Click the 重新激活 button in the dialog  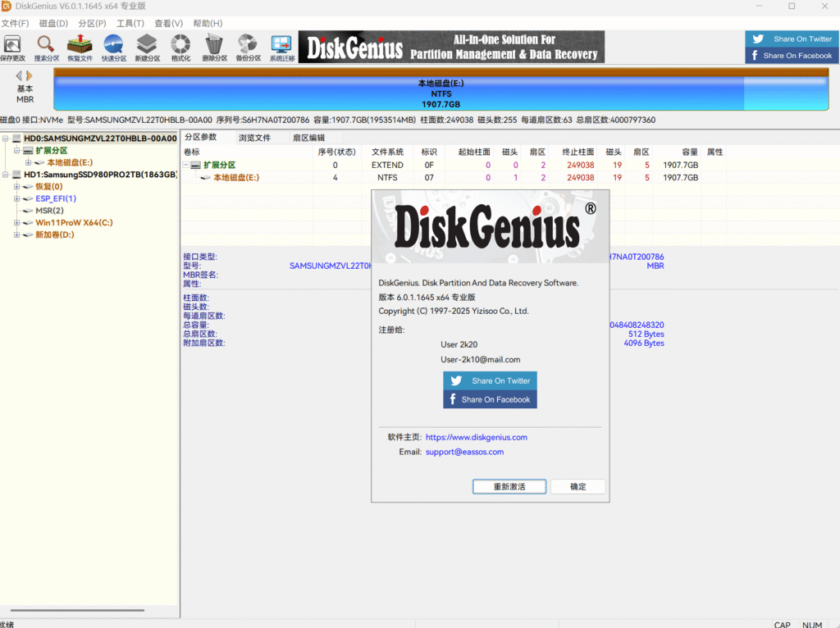pos(509,487)
